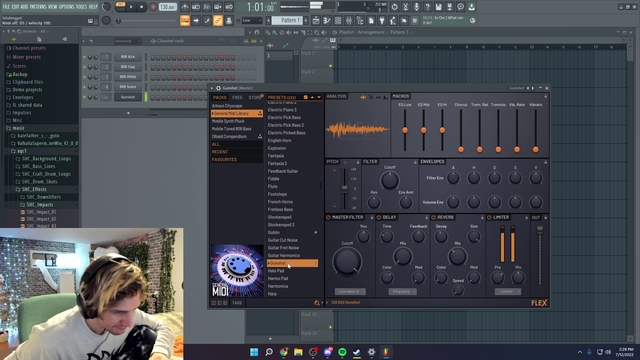The height and width of the screenshot is (360, 640).
Task: Arm the red record button
Action: pyautogui.click(x=153, y=7)
